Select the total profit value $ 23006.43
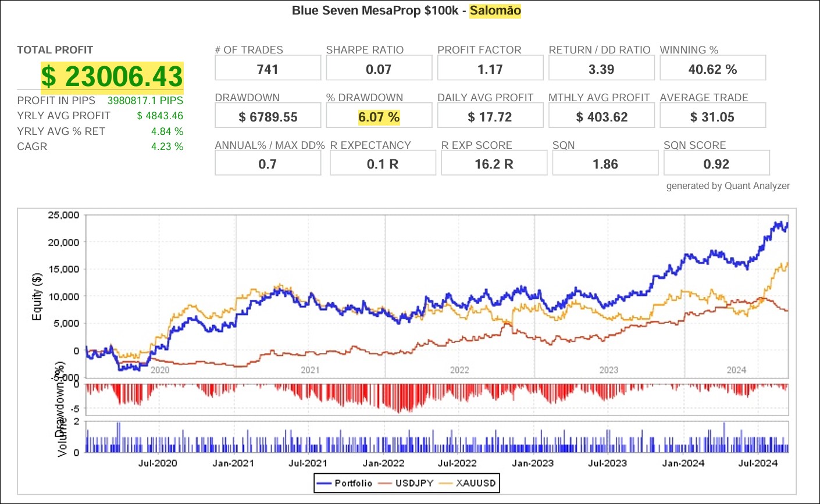This screenshot has width=820, height=504. pos(112,77)
